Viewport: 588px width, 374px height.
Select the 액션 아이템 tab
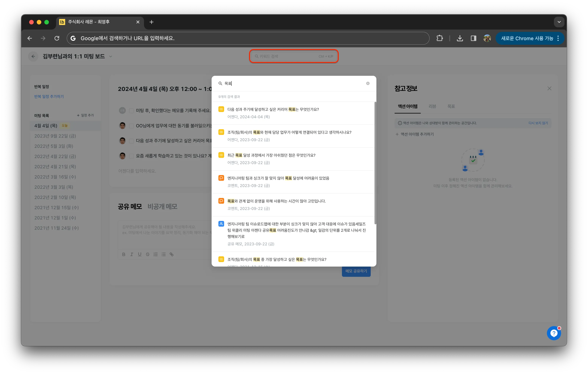coord(407,106)
